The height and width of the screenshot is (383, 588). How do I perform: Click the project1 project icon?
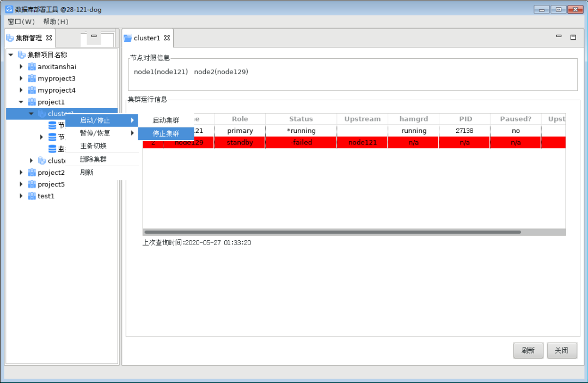click(x=32, y=102)
